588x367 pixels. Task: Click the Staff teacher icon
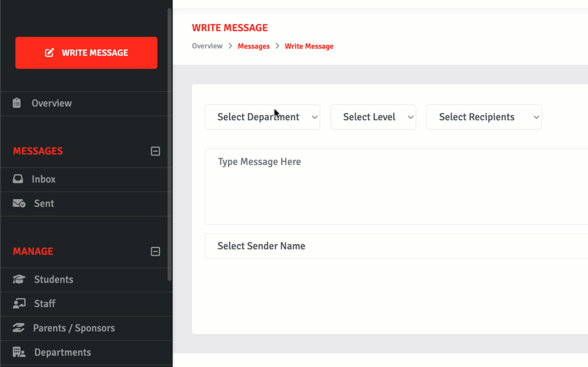tap(19, 303)
